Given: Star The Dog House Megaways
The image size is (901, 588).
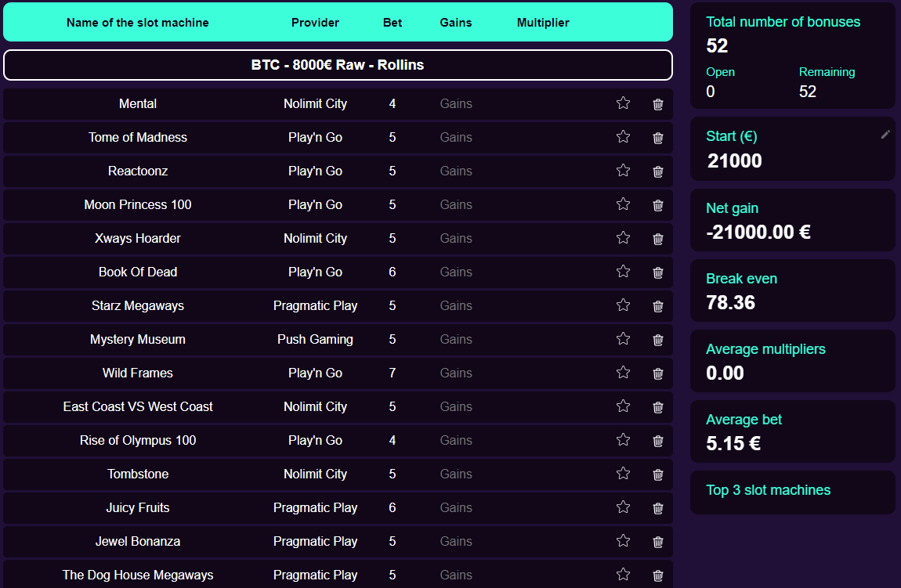Looking at the screenshot, I should (x=624, y=575).
